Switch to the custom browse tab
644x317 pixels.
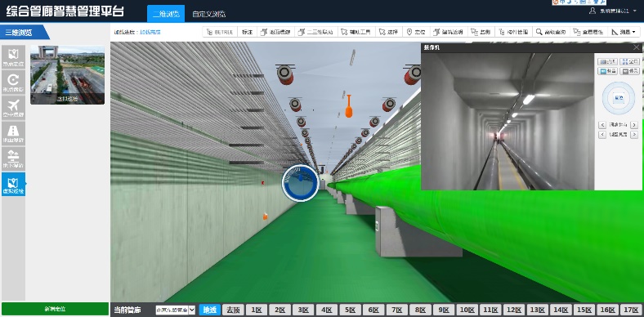coord(208,14)
